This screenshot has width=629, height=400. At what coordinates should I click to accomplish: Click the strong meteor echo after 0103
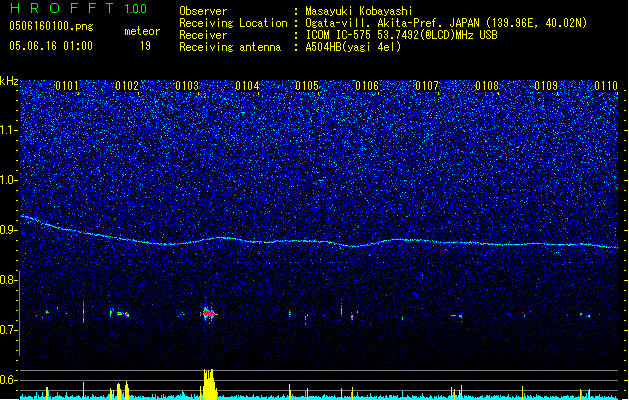[x=208, y=313]
